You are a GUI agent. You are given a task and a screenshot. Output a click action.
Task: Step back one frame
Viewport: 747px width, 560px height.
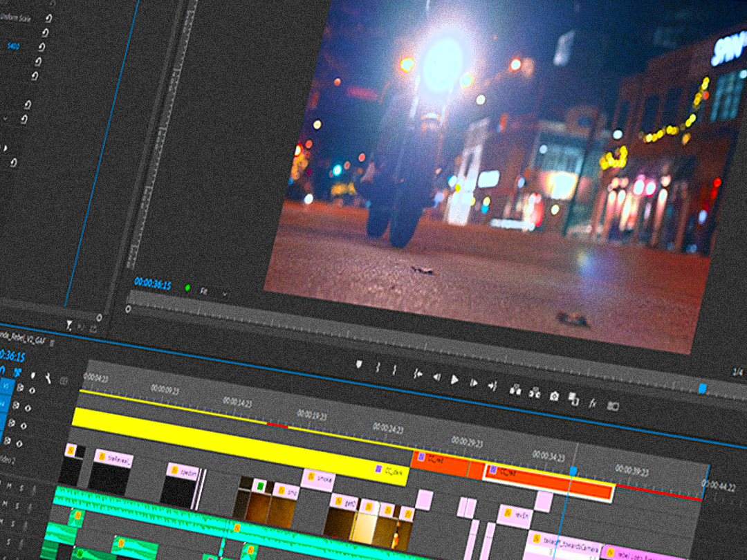[x=436, y=377]
